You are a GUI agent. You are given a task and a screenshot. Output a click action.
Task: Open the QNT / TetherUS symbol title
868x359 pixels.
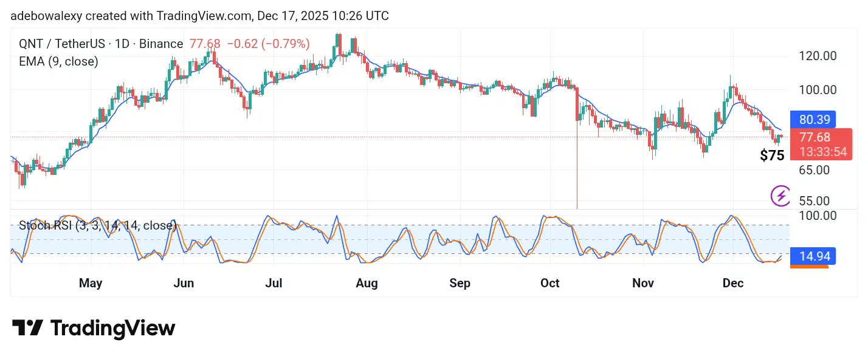pos(101,44)
